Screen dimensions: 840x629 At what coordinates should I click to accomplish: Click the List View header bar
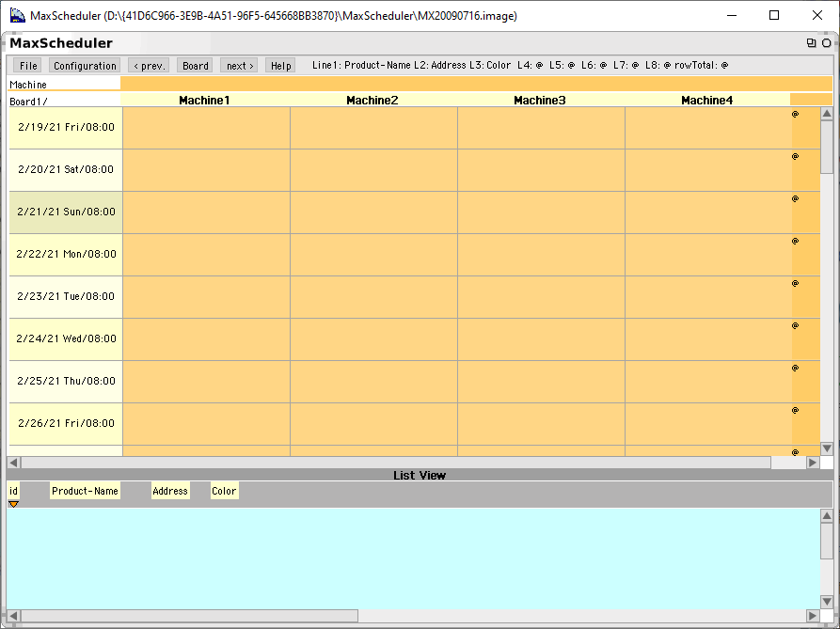click(x=420, y=476)
